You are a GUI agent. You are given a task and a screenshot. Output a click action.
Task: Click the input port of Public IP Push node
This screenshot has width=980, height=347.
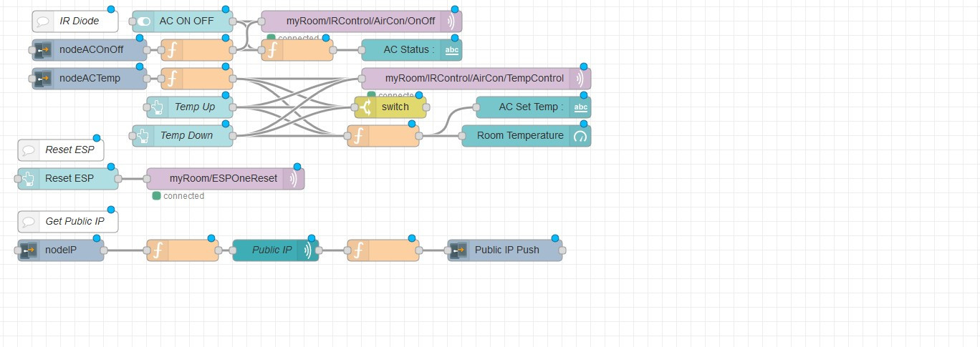(448, 250)
